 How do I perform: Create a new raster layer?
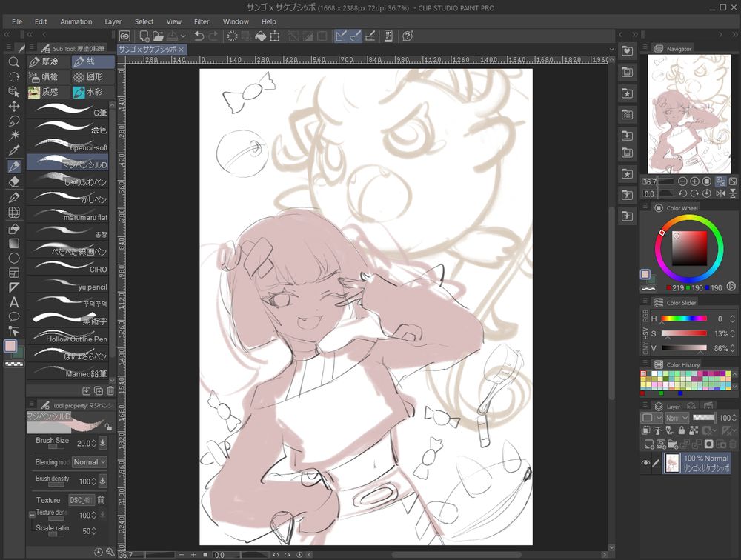point(649,444)
